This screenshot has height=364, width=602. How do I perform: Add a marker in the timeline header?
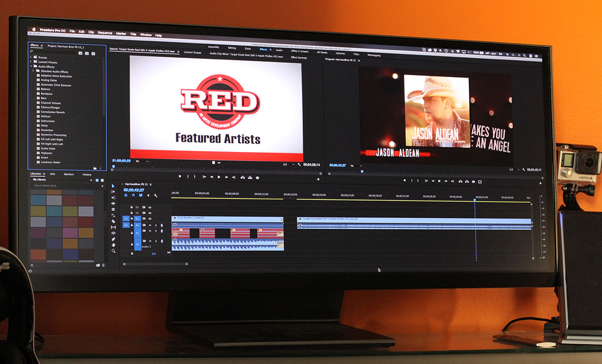(x=148, y=195)
